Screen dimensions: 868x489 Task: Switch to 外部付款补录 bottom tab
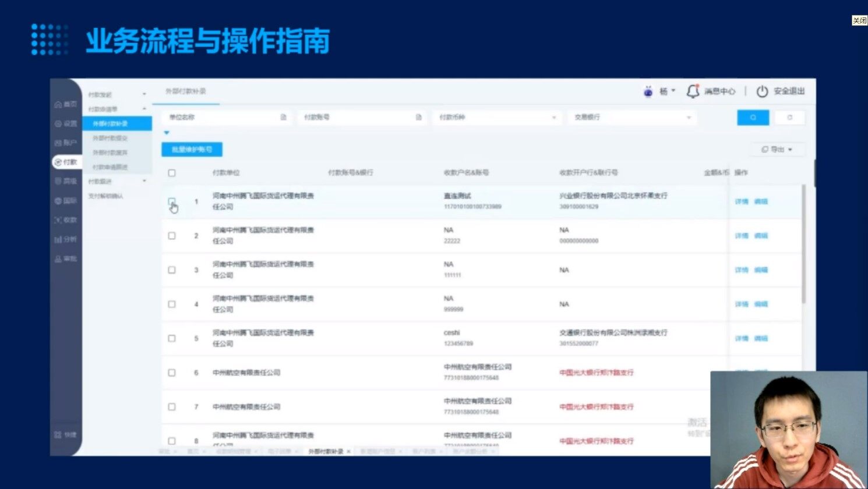click(x=326, y=452)
